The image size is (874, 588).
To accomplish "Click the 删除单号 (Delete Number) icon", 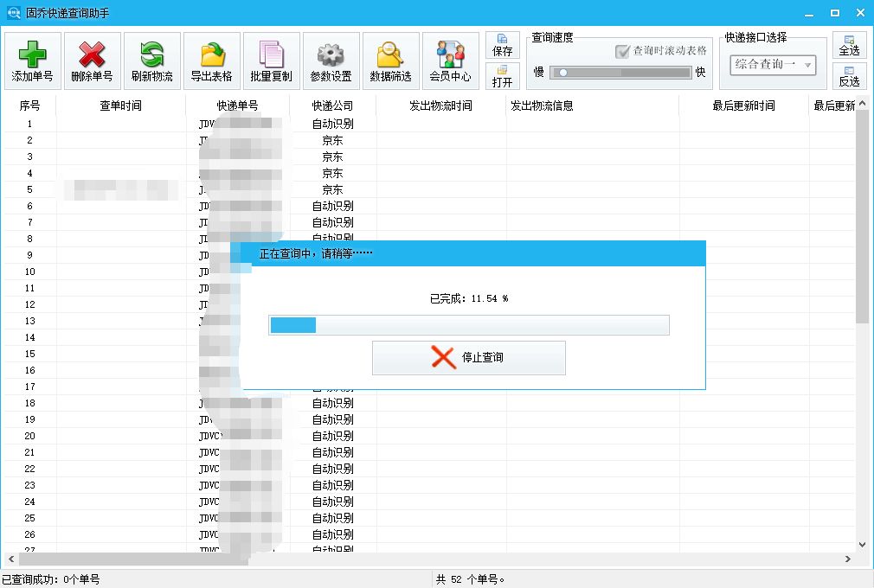I will click(91, 59).
